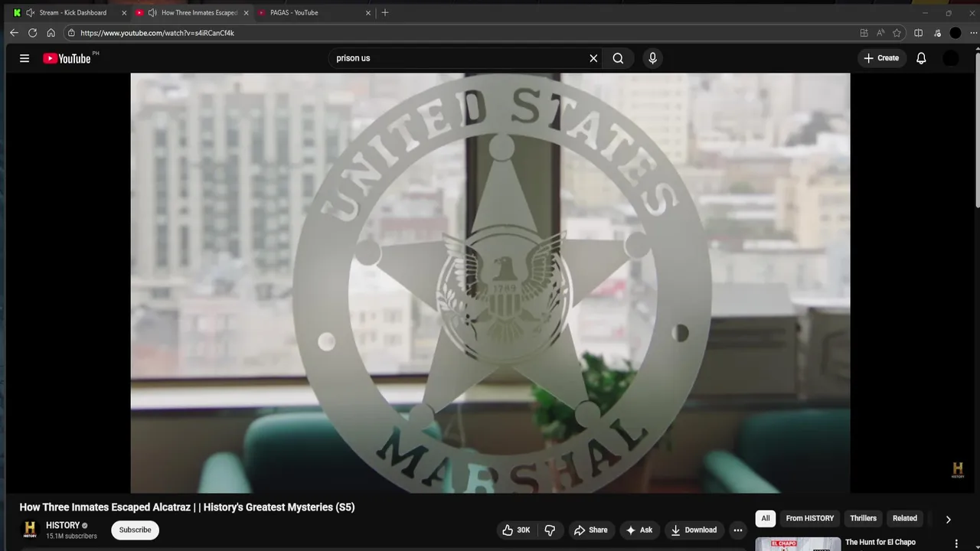Image resolution: width=980 pixels, height=551 pixels.
Task: Open the YouTube account avatar menu
Action: point(950,58)
